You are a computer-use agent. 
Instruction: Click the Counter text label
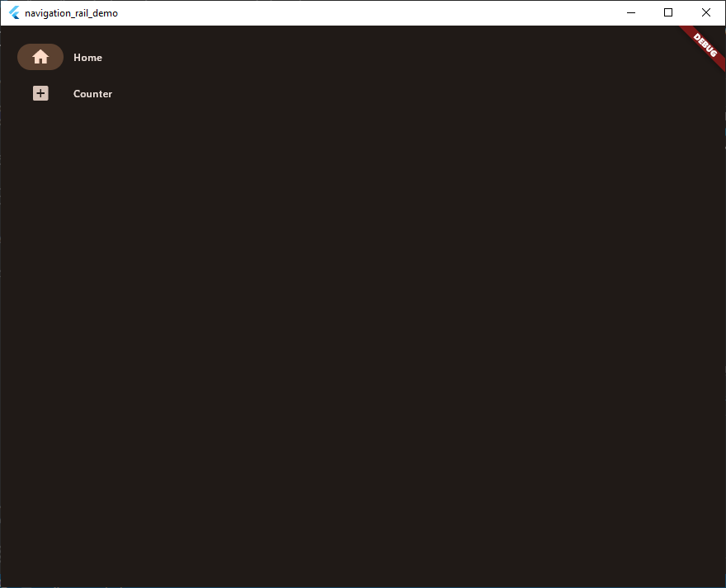tap(92, 93)
